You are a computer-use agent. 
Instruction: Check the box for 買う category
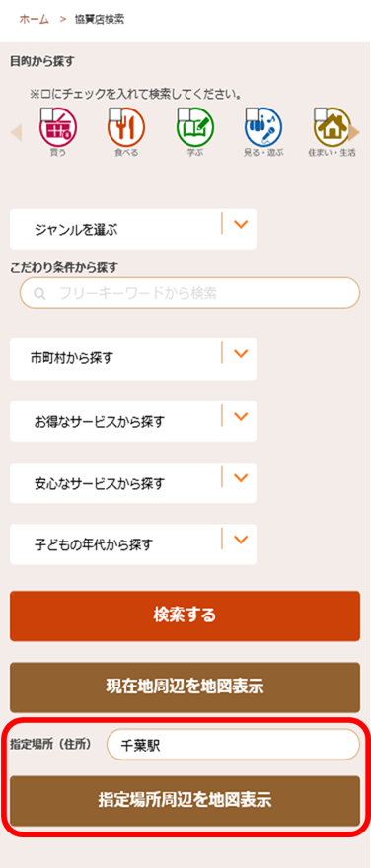[46, 114]
